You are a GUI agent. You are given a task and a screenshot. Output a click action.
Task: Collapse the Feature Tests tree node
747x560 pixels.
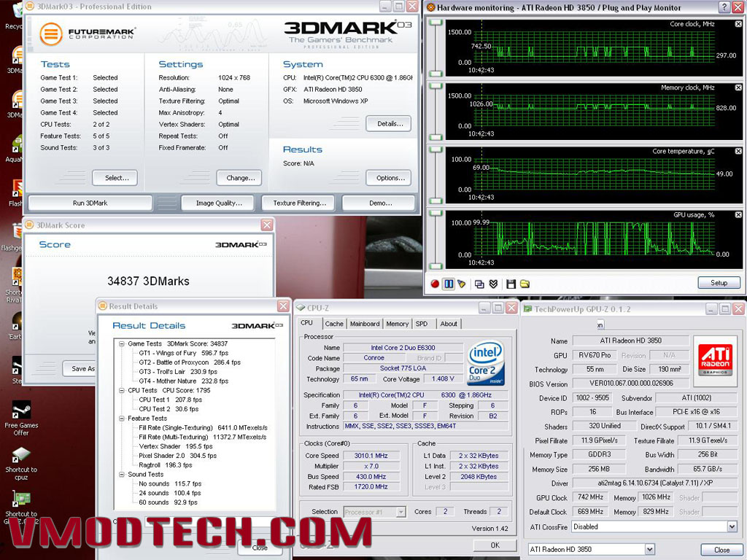click(x=122, y=419)
